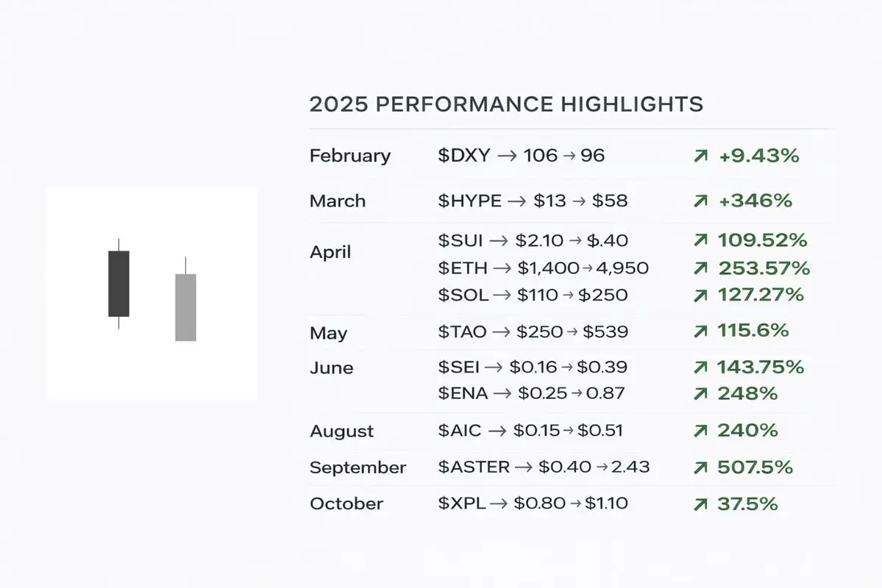This screenshot has width=882, height=588.
Task: Click the dark candlestick in the chart
Action: point(118,283)
